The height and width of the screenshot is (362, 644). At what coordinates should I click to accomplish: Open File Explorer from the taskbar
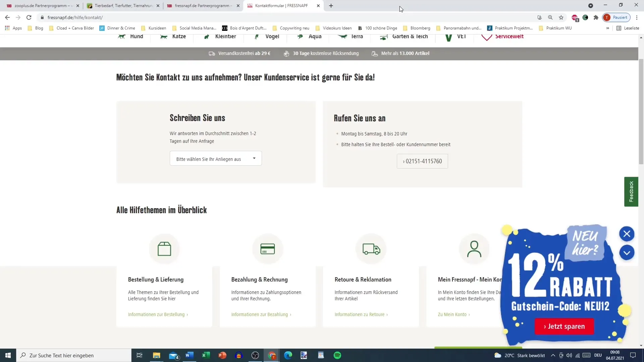[157, 355]
